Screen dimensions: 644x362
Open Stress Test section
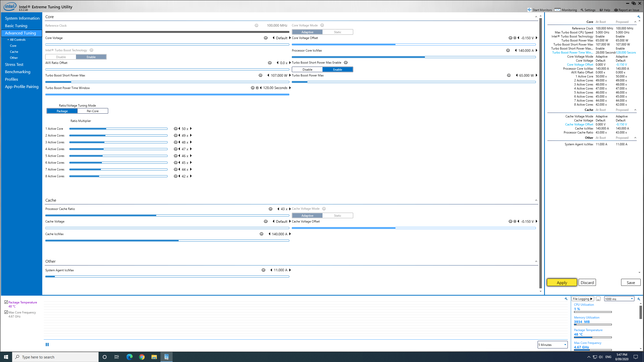point(14,65)
